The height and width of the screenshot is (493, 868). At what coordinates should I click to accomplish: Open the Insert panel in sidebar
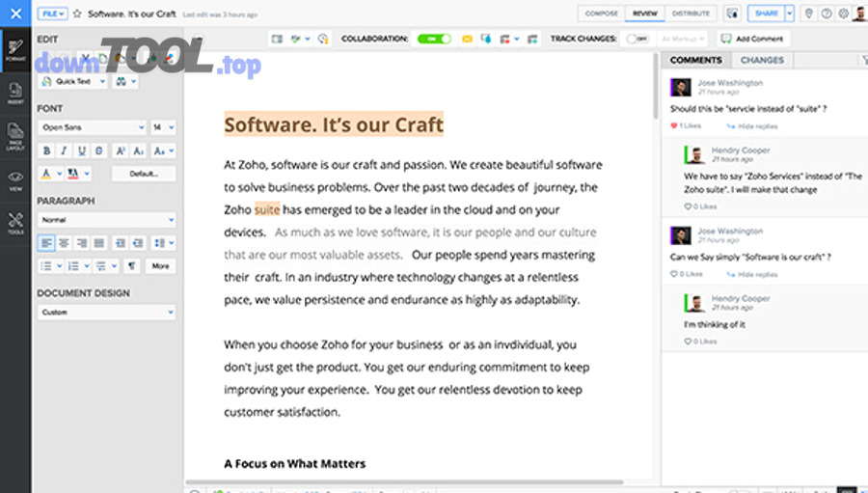coord(15,92)
